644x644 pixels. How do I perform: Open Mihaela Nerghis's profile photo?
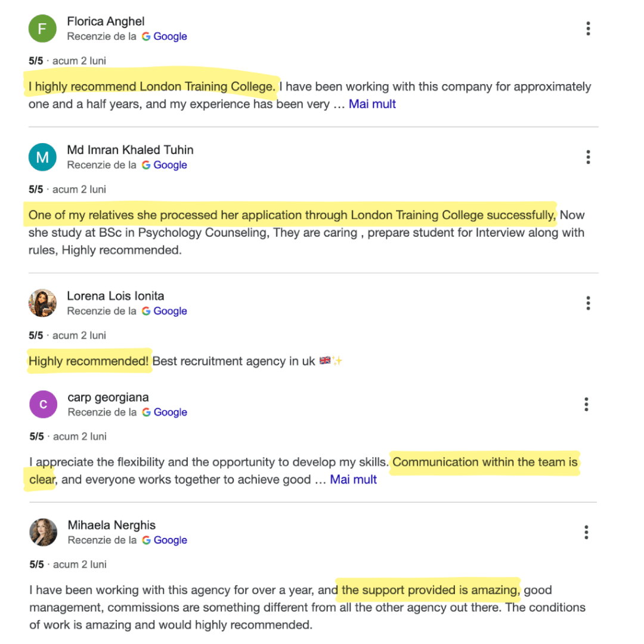[43, 532]
